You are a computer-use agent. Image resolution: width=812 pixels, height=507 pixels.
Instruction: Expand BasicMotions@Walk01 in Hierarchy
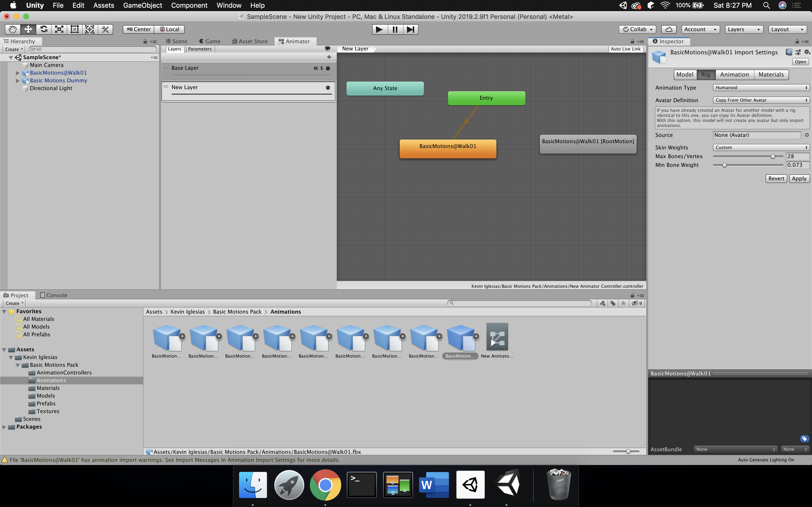pyautogui.click(x=18, y=73)
